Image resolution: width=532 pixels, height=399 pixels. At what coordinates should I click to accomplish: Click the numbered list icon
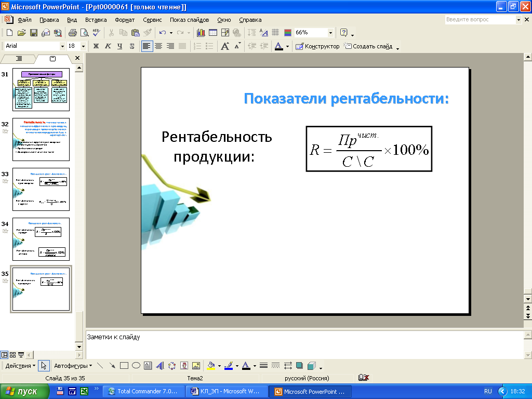pyautogui.click(x=197, y=46)
